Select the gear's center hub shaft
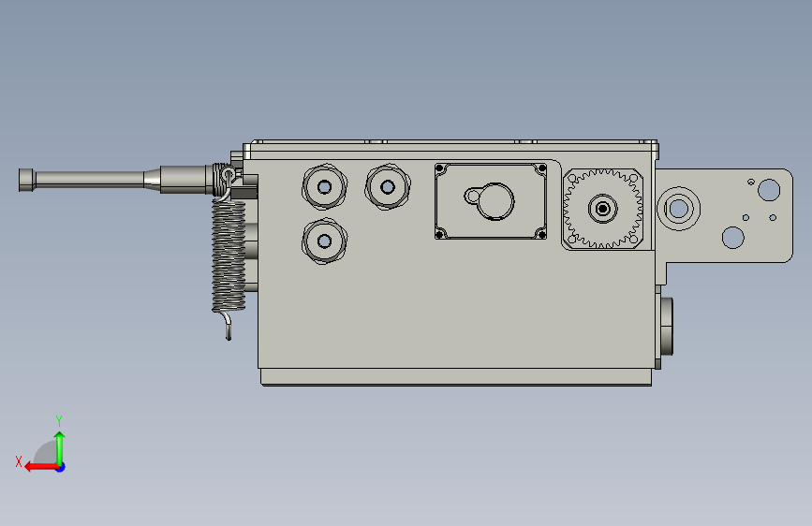 tap(603, 209)
